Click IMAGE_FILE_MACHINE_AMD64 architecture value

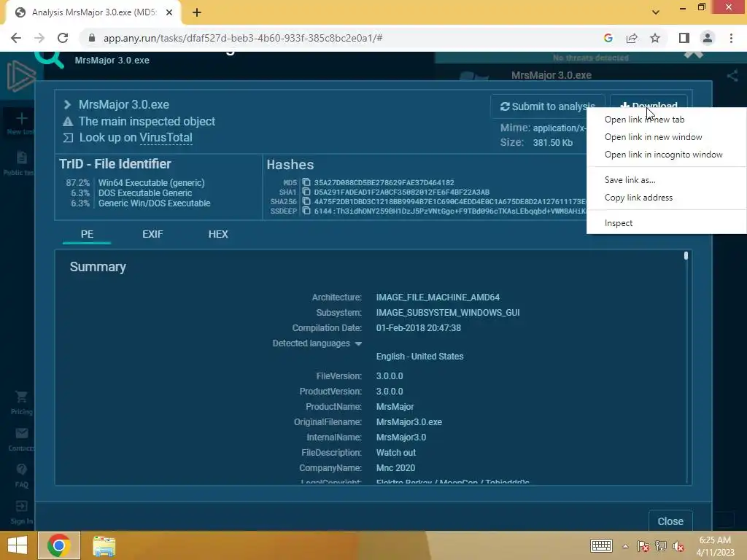(438, 297)
